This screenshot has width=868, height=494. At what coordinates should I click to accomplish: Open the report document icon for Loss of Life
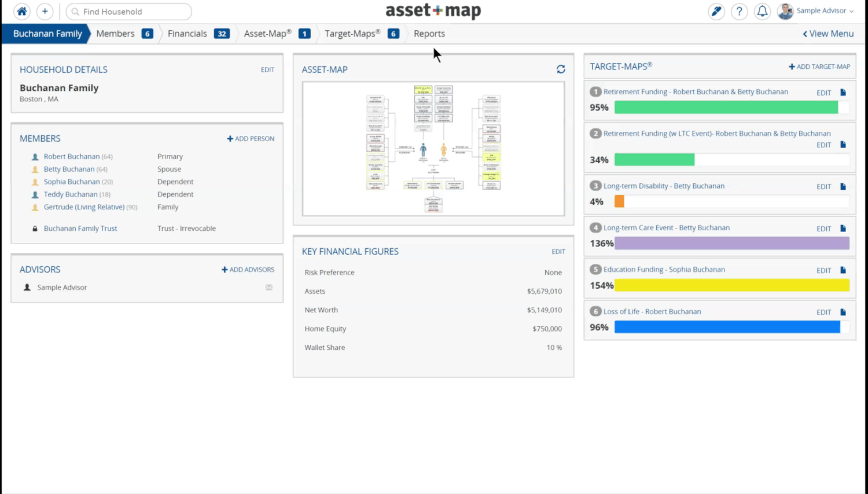coord(843,312)
